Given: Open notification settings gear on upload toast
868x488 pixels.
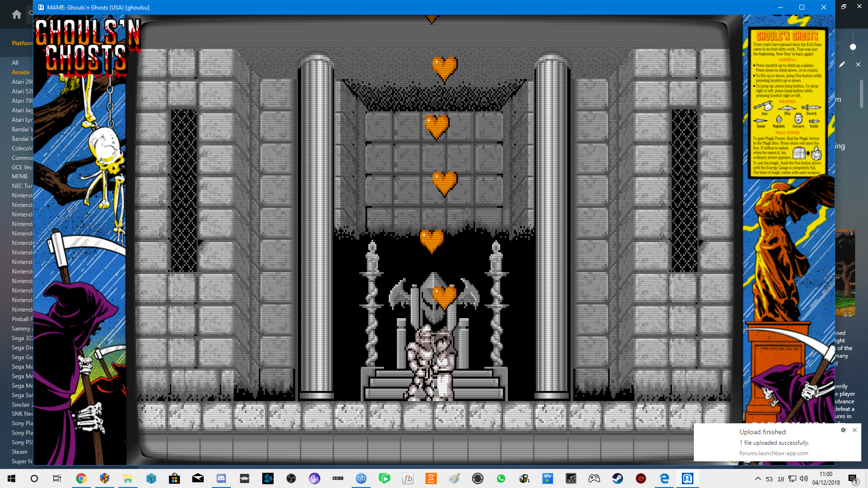Looking at the screenshot, I should (x=843, y=430).
